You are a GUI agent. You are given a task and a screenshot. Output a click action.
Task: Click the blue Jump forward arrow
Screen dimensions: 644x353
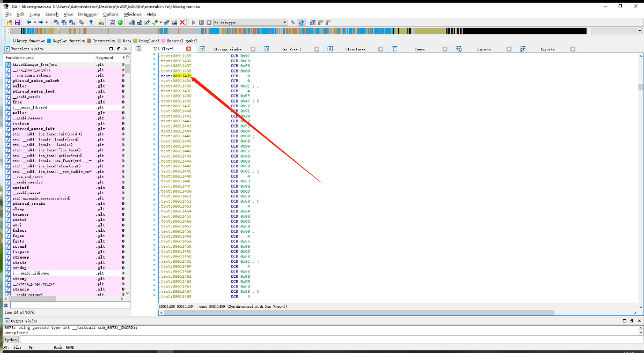pyautogui.click(x=40, y=22)
